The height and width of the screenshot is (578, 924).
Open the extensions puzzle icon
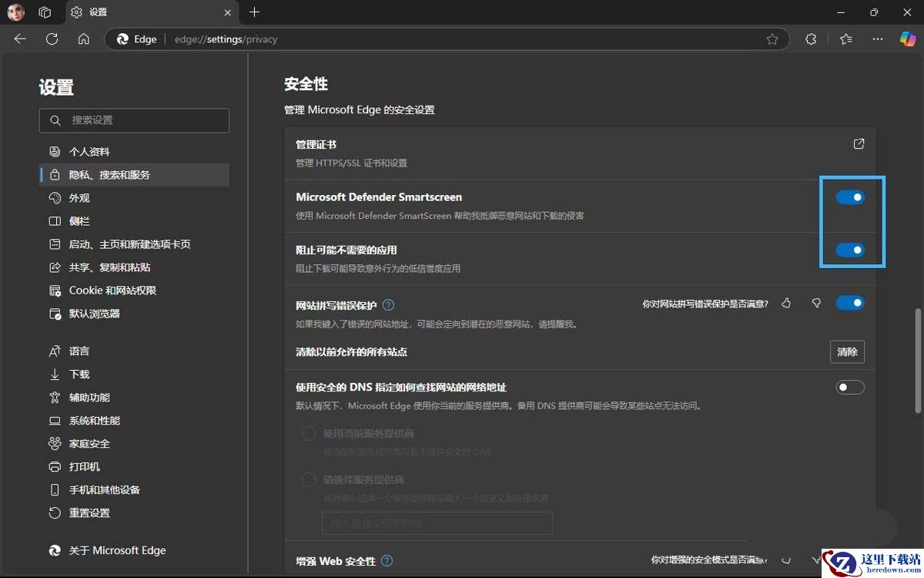coord(811,39)
